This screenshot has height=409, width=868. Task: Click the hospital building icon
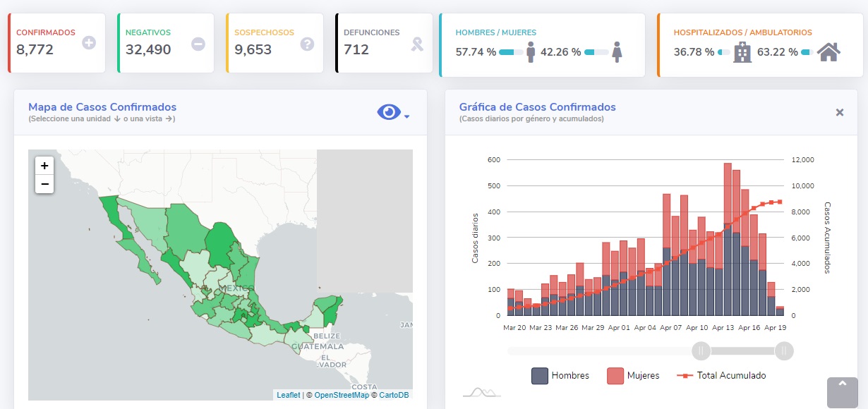coord(742,52)
